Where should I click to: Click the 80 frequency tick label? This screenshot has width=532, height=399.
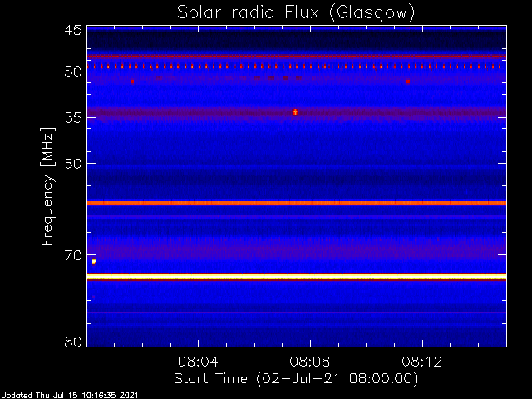(73, 342)
